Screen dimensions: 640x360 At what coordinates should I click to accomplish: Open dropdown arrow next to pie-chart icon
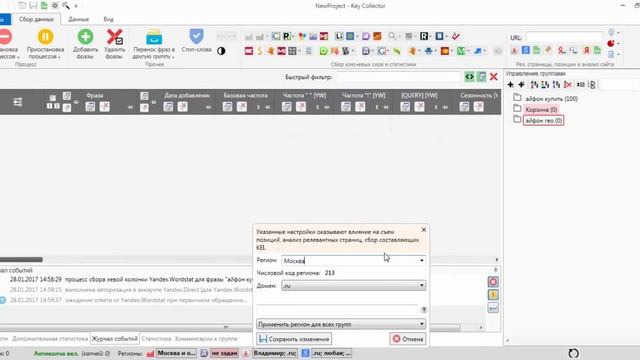point(618,43)
